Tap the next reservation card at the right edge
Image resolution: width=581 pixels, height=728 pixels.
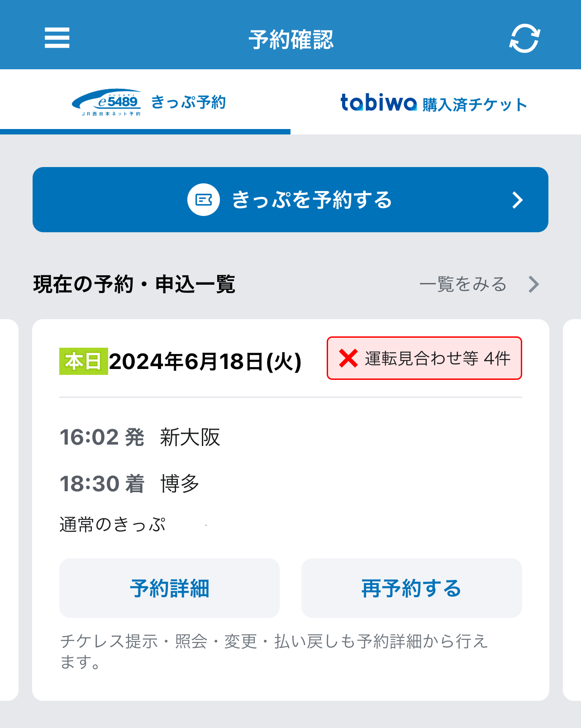(572, 510)
